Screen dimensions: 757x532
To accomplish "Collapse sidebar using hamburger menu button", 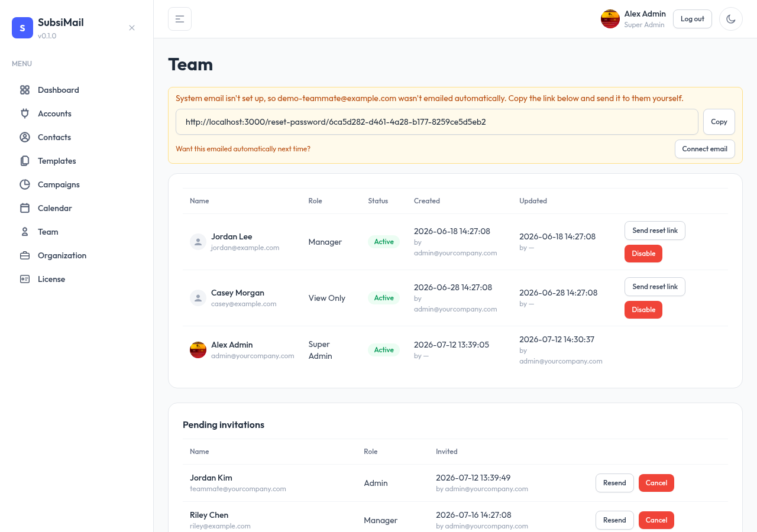I will click(180, 19).
